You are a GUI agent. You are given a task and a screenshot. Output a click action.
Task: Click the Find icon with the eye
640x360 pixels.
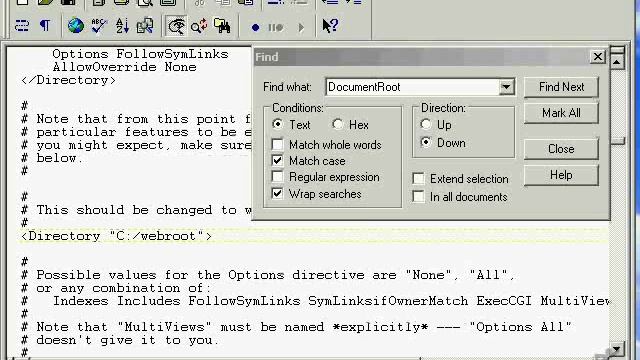click(x=176, y=27)
